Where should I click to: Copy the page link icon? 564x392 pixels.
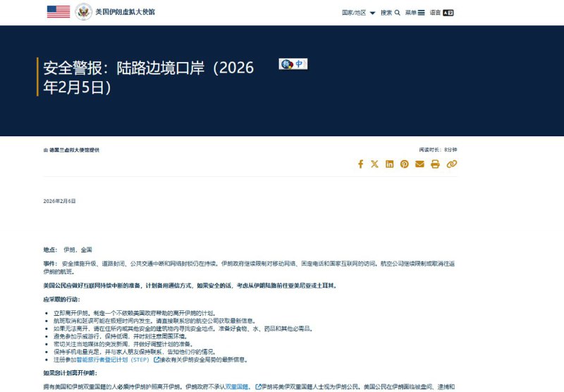coord(452,164)
